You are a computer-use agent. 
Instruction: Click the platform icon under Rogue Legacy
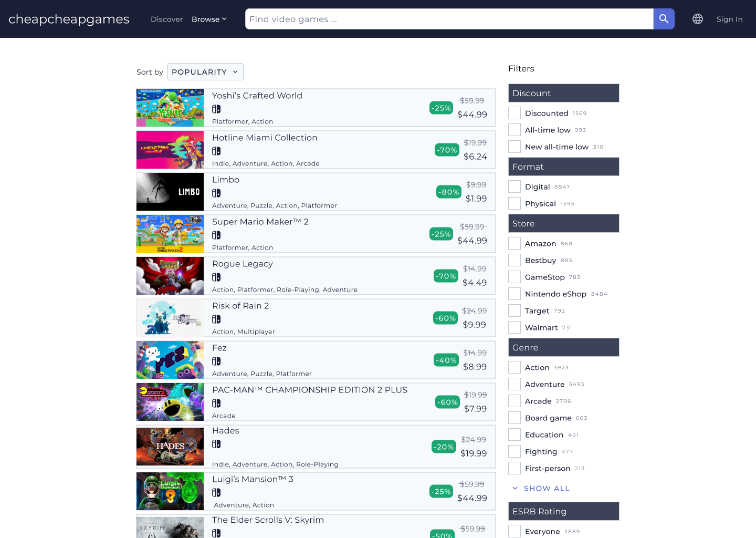(x=216, y=277)
